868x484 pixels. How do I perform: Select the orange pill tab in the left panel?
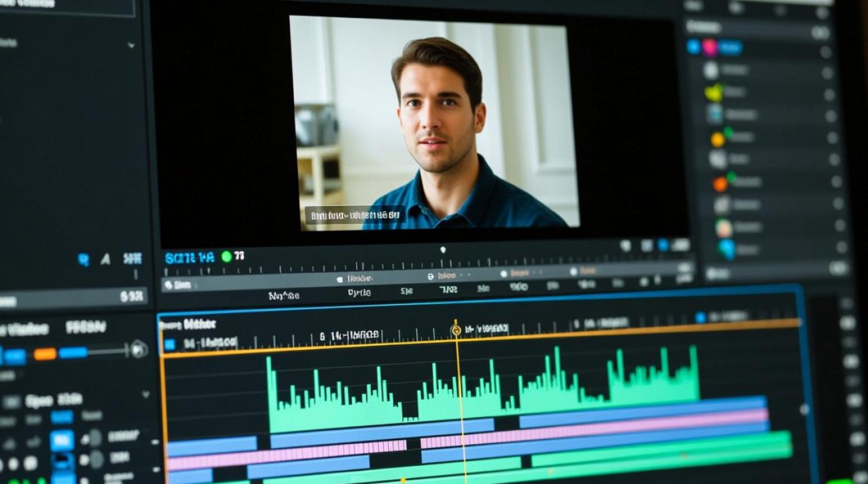[45, 354]
